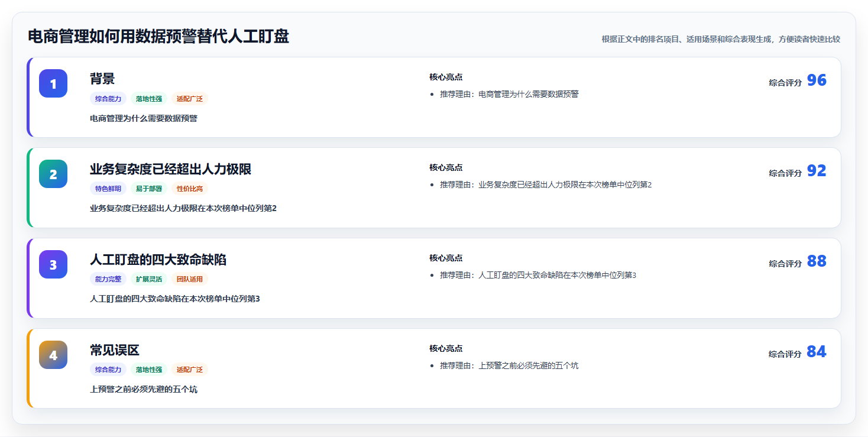Open the 业务复杂度已经超出人力极限 card title
The width and height of the screenshot is (868, 437).
(171, 169)
